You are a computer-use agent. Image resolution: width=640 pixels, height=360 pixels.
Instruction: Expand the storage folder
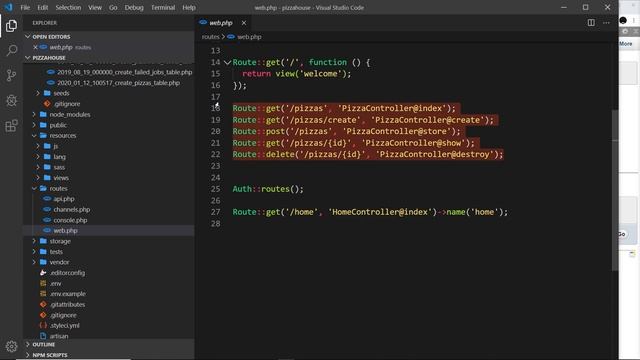(60, 241)
